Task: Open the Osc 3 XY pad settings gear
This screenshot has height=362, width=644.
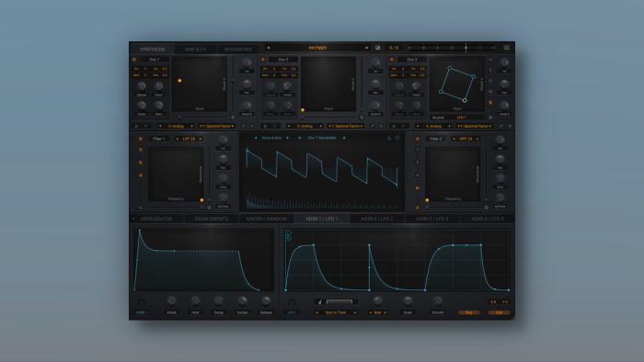Action: (490, 118)
